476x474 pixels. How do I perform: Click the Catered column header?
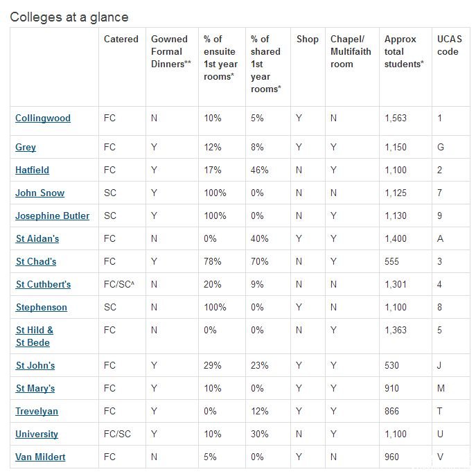121,39
